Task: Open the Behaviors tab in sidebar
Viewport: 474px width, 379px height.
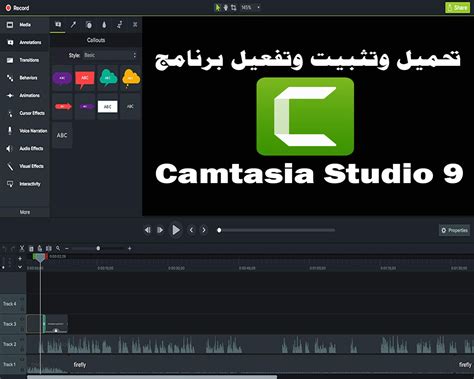Action: [x=25, y=78]
